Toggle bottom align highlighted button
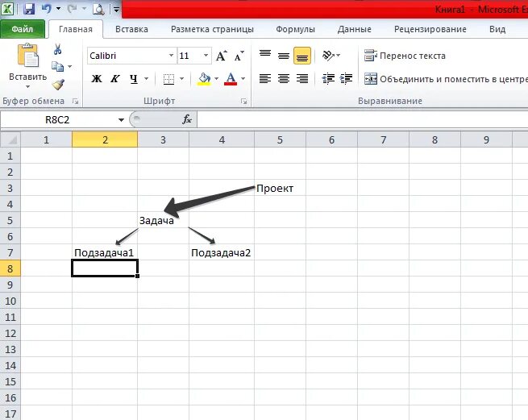The height and width of the screenshot is (420, 528). click(x=302, y=56)
